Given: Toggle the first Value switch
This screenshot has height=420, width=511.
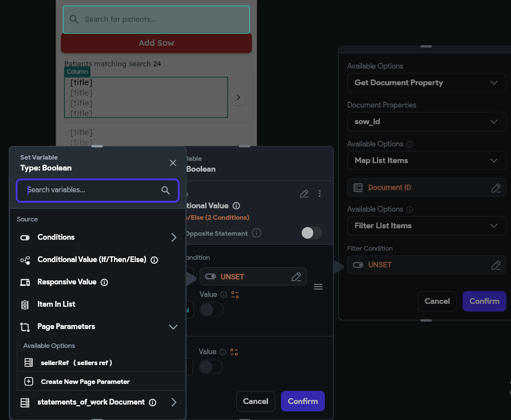Looking at the screenshot, I should [x=210, y=310].
